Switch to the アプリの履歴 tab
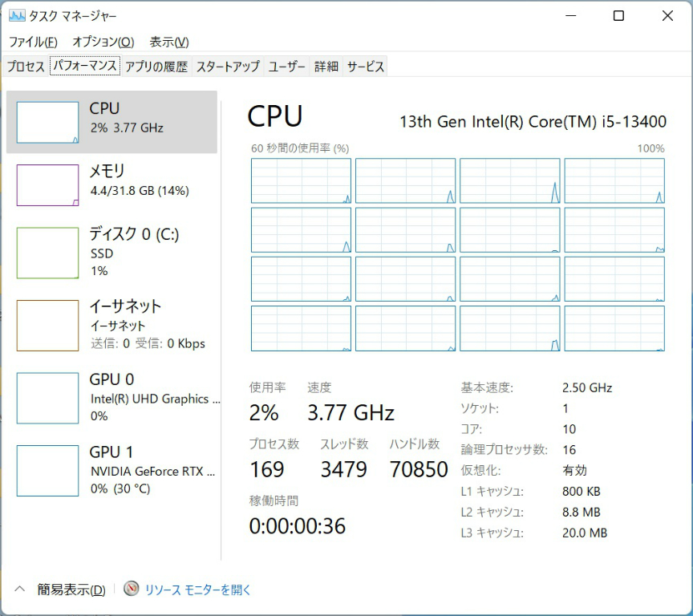This screenshot has height=616, width=693. click(x=156, y=67)
